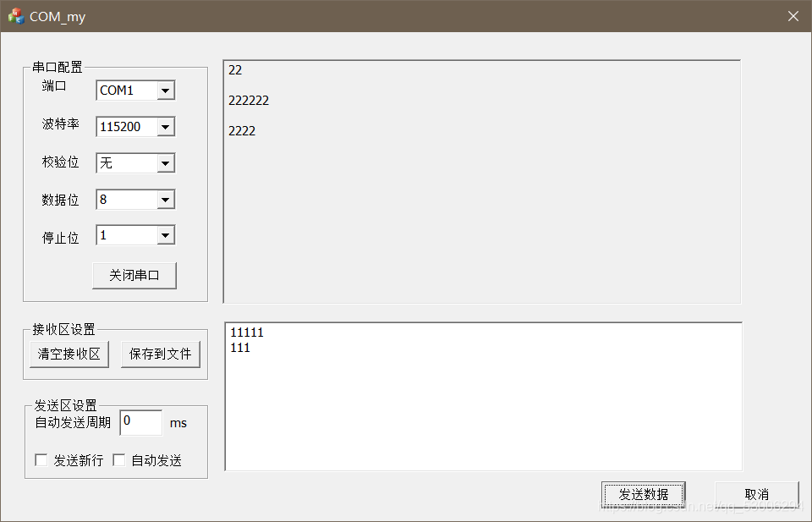Viewport: 812px width, 522px height.
Task: Click the 发送数据 button
Action: (643, 494)
